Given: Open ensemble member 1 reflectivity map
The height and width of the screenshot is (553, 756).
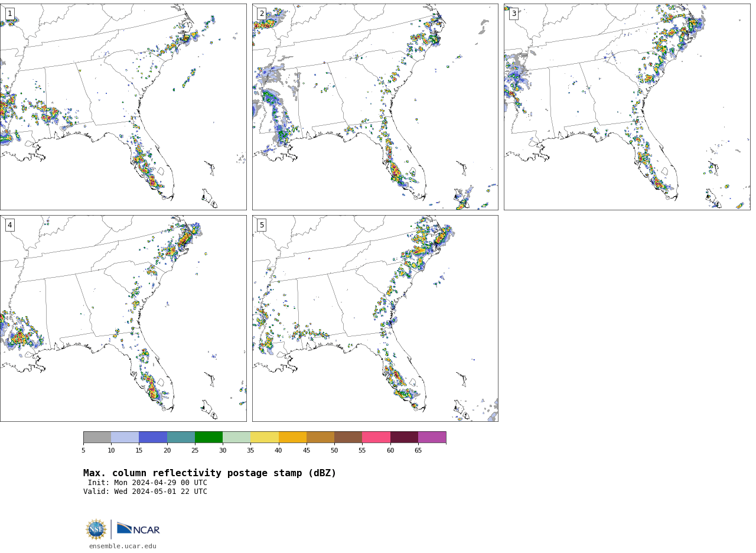Looking at the screenshot, I should pos(123,107).
